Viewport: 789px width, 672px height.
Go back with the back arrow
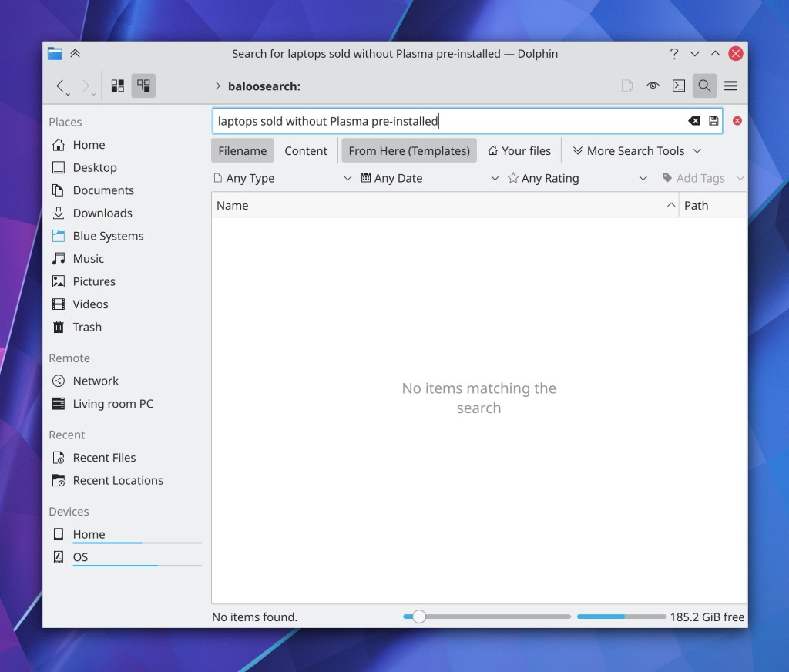coord(60,86)
